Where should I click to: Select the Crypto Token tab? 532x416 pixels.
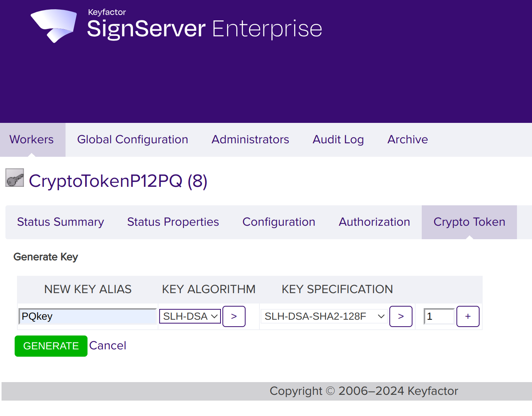469,222
